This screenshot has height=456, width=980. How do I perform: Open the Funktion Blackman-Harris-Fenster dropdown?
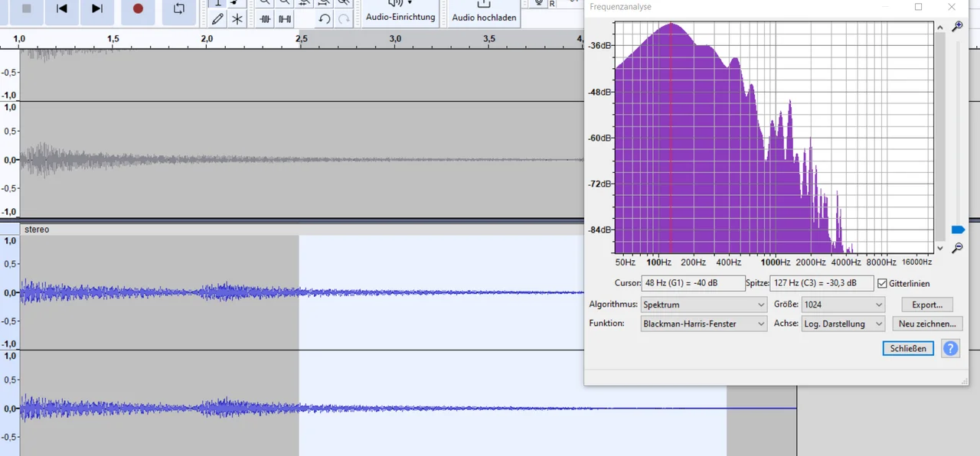click(704, 324)
